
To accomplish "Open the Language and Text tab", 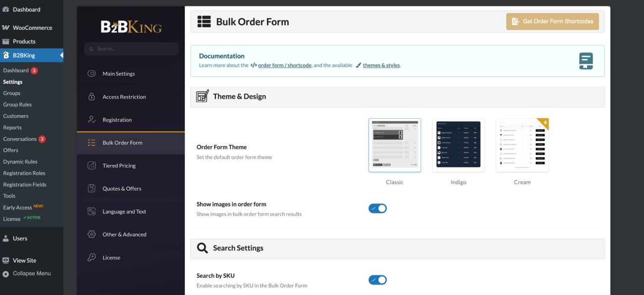I will click(131, 211).
